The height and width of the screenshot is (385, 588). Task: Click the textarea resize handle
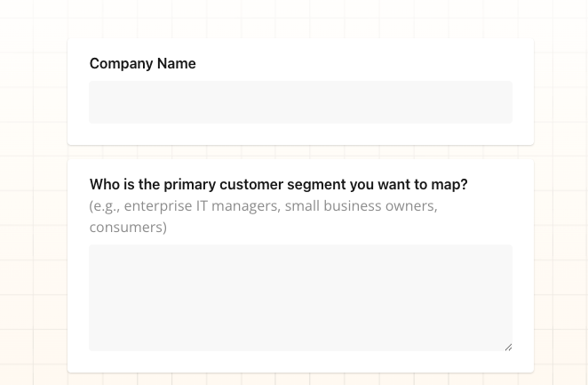508,347
